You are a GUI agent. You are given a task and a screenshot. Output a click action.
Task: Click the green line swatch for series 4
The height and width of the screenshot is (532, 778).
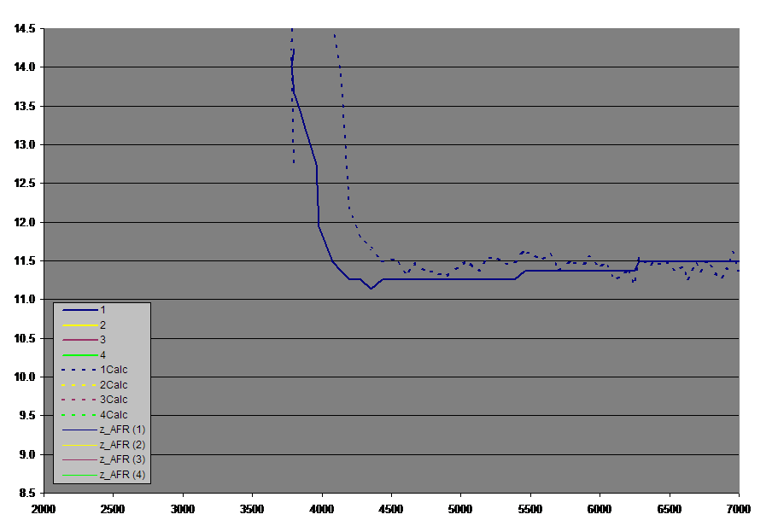click(x=76, y=354)
